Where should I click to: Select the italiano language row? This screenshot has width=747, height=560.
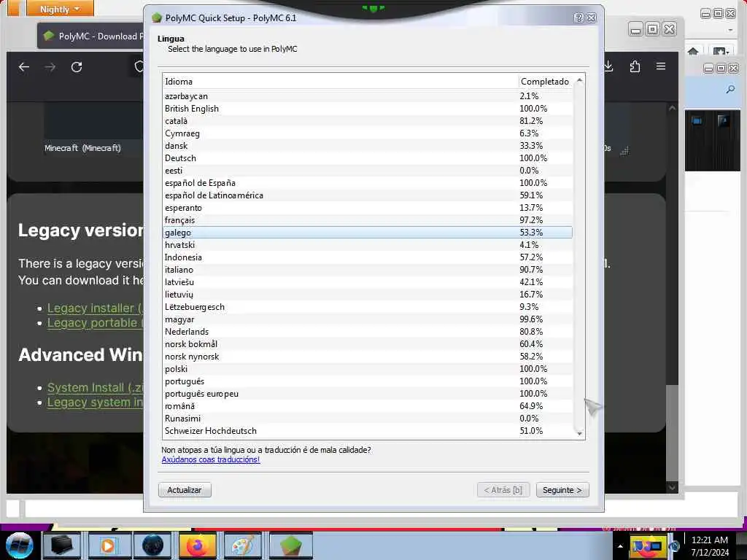click(368, 270)
